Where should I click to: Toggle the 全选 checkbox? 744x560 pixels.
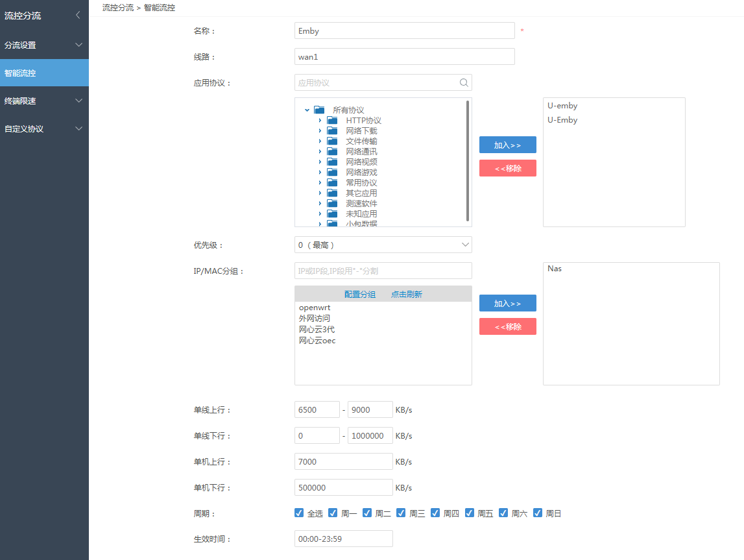point(299,513)
